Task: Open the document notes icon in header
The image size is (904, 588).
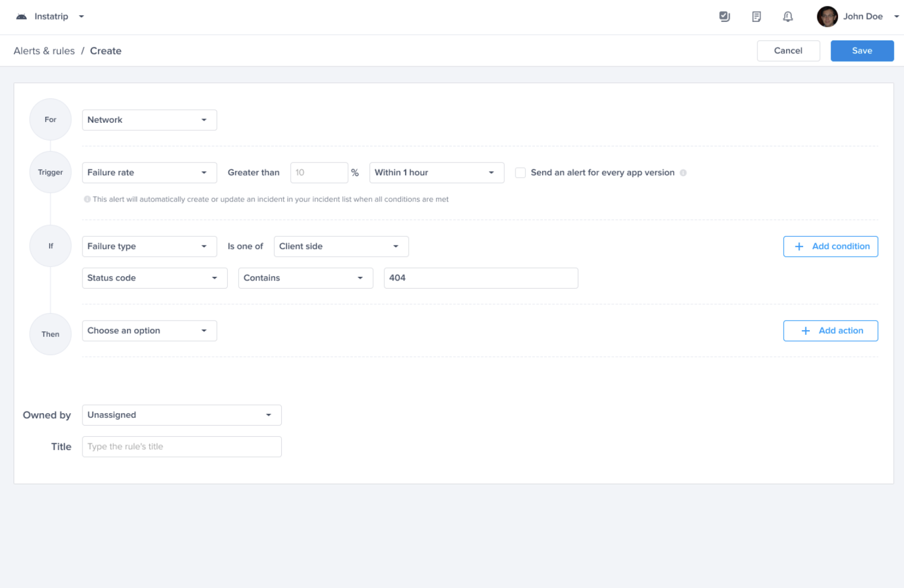Action: [756, 17]
